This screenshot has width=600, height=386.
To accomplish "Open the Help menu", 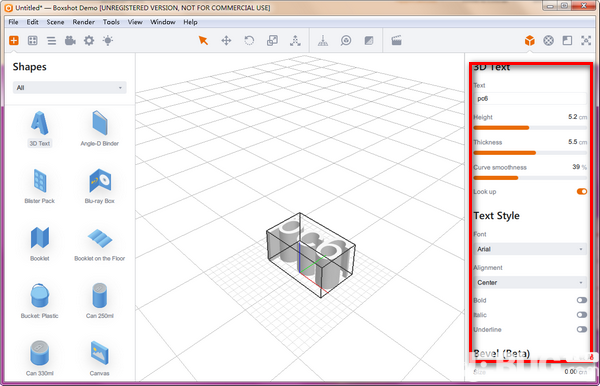I will (x=190, y=22).
